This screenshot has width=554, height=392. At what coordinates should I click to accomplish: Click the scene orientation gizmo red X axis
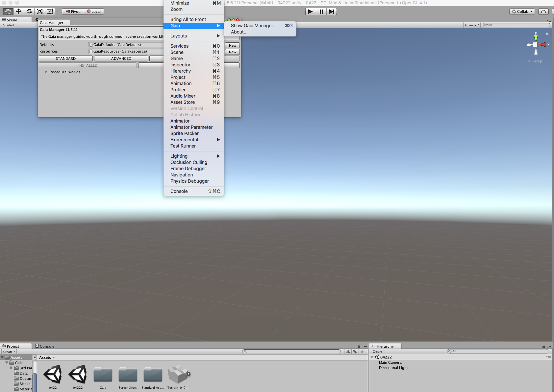(543, 44)
